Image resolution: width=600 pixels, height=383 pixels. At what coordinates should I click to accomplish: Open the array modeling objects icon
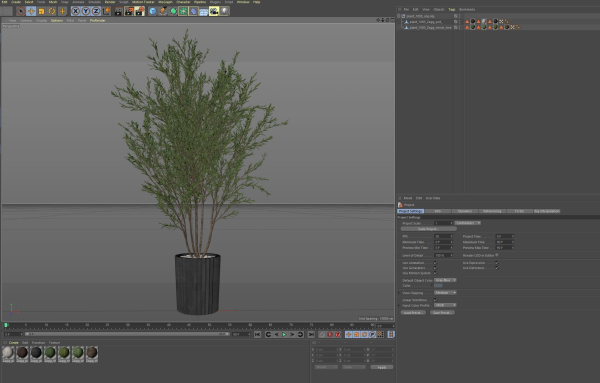pyautogui.click(x=183, y=11)
